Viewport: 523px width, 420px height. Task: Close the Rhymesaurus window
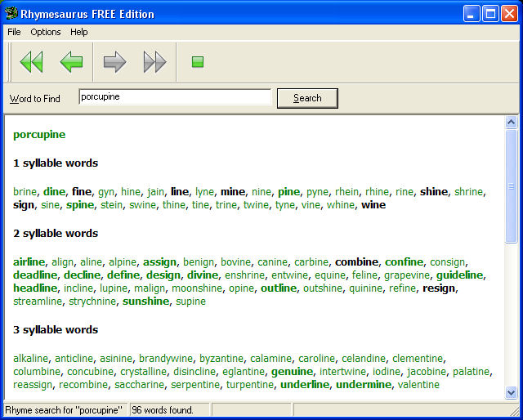coord(510,14)
